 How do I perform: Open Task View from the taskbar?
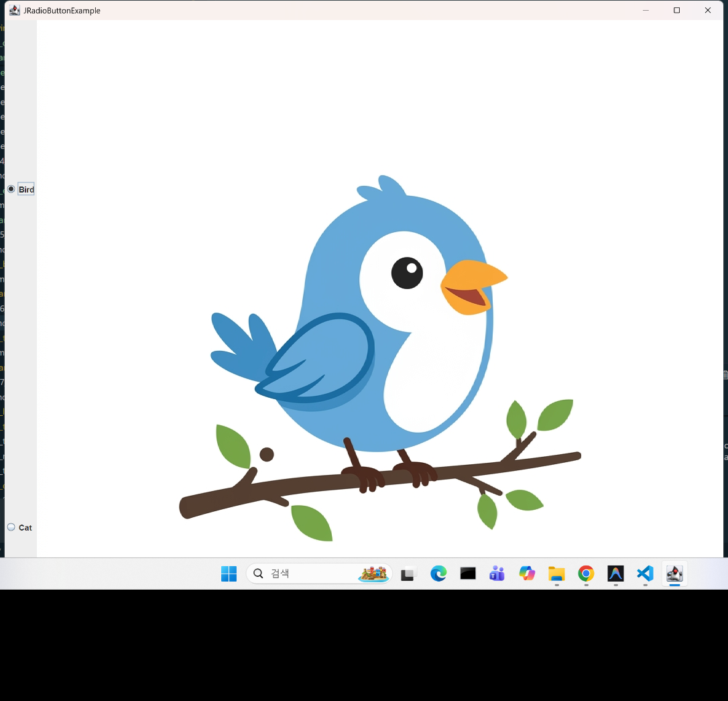pyautogui.click(x=408, y=574)
